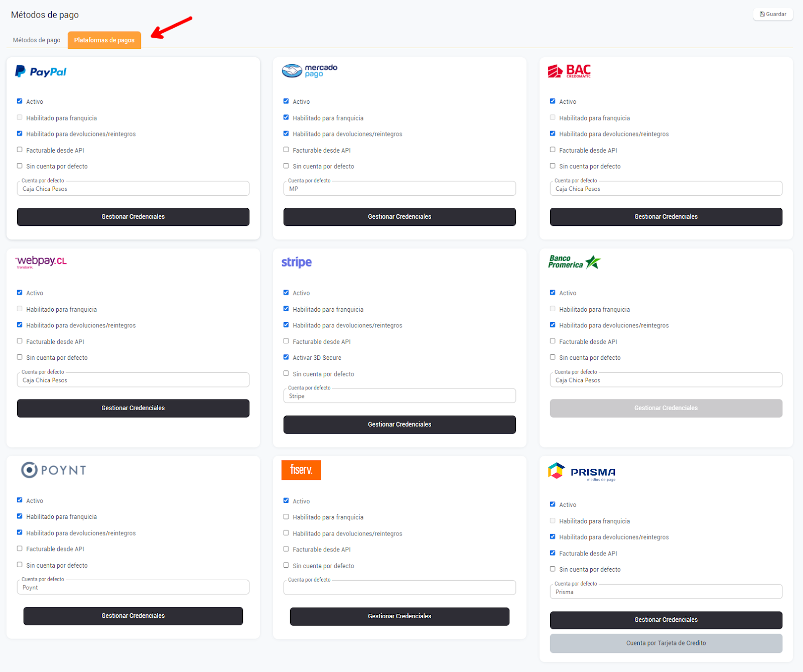Open Stripe's Cuenta por defecto selector
The image size is (803, 672).
(x=399, y=396)
